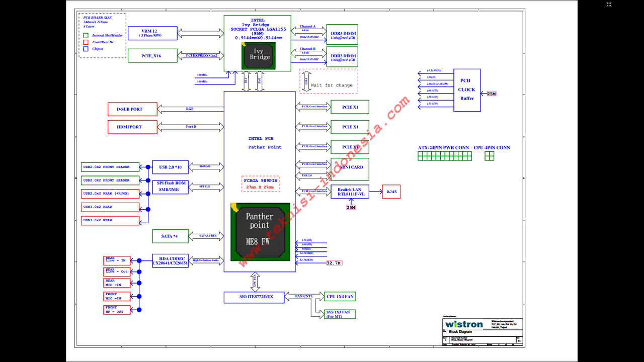Click the Wistron logo in title block
The image size is (644, 362).
[463, 324]
